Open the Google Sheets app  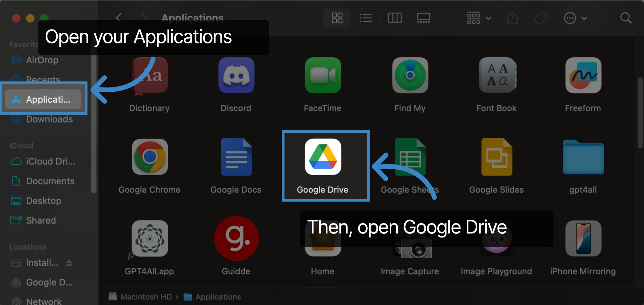point(410,157)
